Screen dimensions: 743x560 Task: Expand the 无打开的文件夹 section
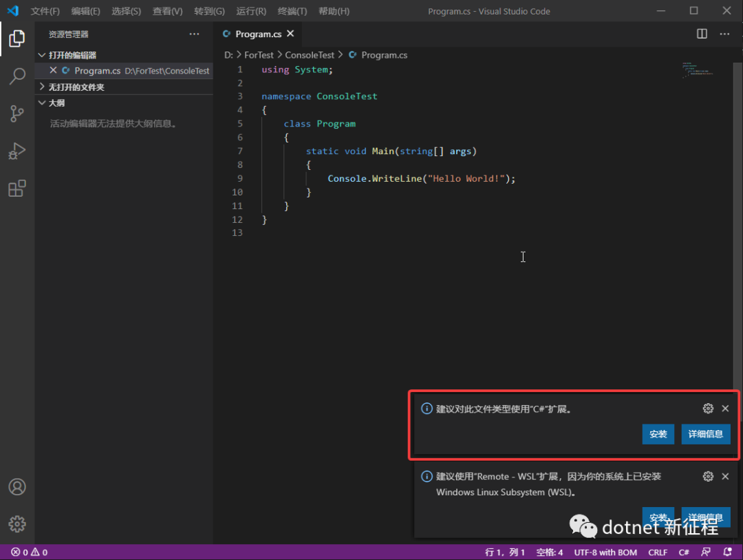click(x=42, y=87)
